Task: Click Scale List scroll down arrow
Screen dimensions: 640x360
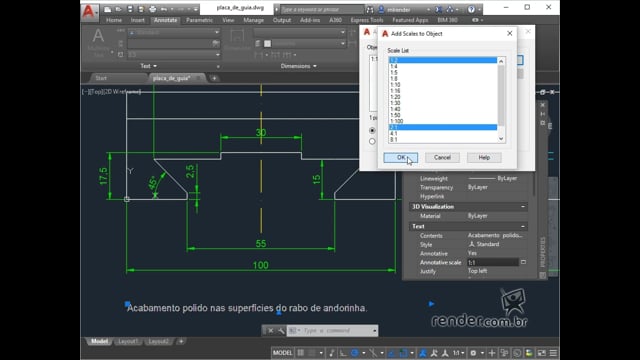Action: 501,139
